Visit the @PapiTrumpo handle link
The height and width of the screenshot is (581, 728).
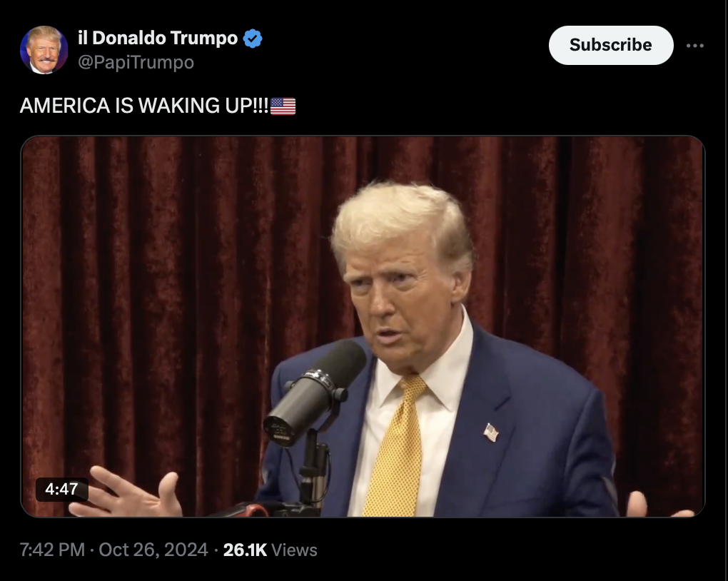click(136, 62)
